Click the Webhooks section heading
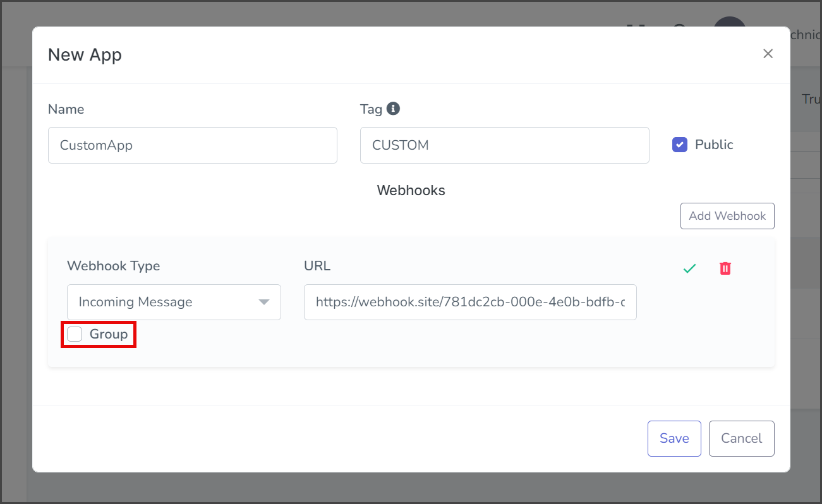 point(411,190)
